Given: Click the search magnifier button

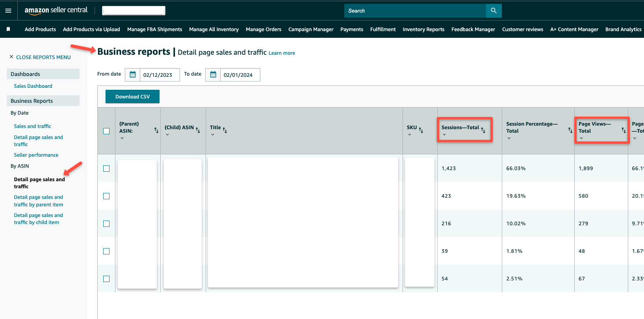Looking at the screenshot, I should (x=494, y=11).
